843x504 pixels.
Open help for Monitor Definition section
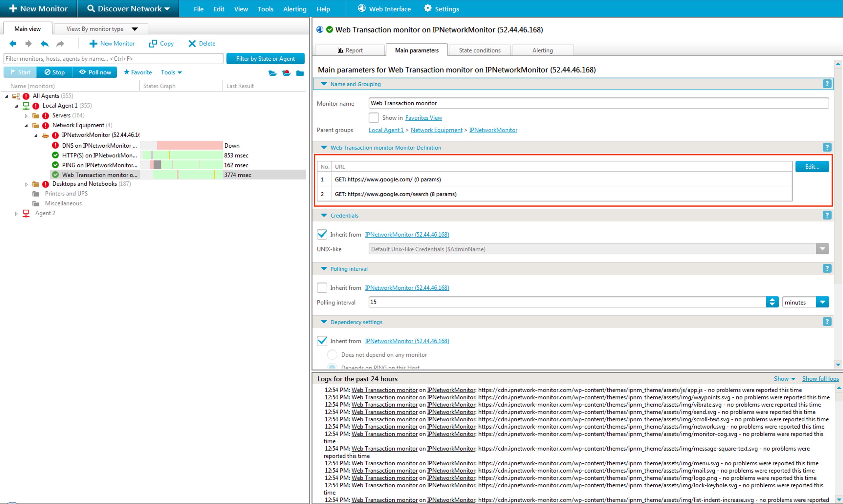827,147
